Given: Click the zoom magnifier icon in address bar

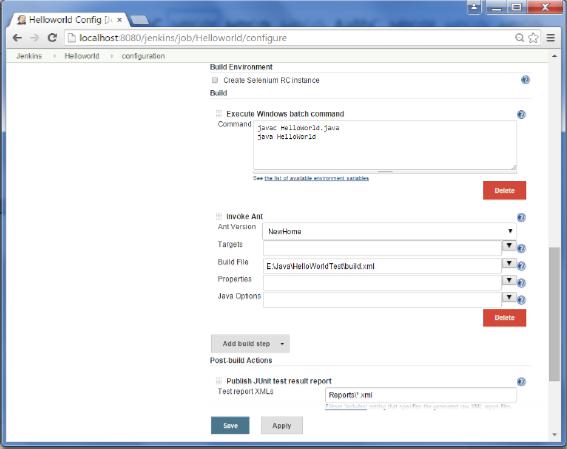Looking at the screenshot, I should [519, 38].
